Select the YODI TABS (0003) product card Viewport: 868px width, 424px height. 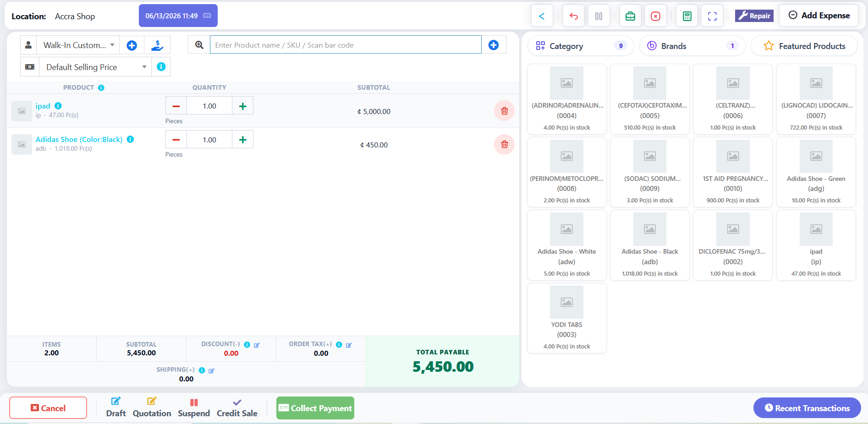point(567,318)
